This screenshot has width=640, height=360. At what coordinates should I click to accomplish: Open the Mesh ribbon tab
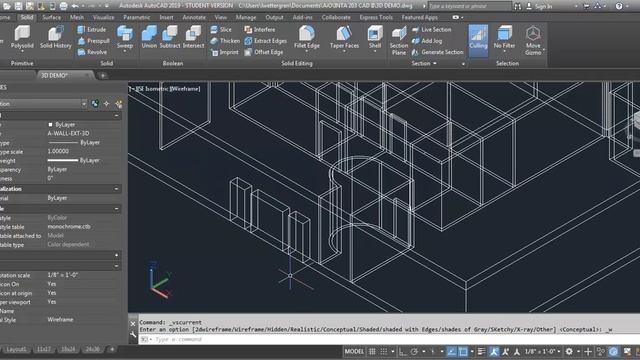pyautogui.click(x=77, y=18)
